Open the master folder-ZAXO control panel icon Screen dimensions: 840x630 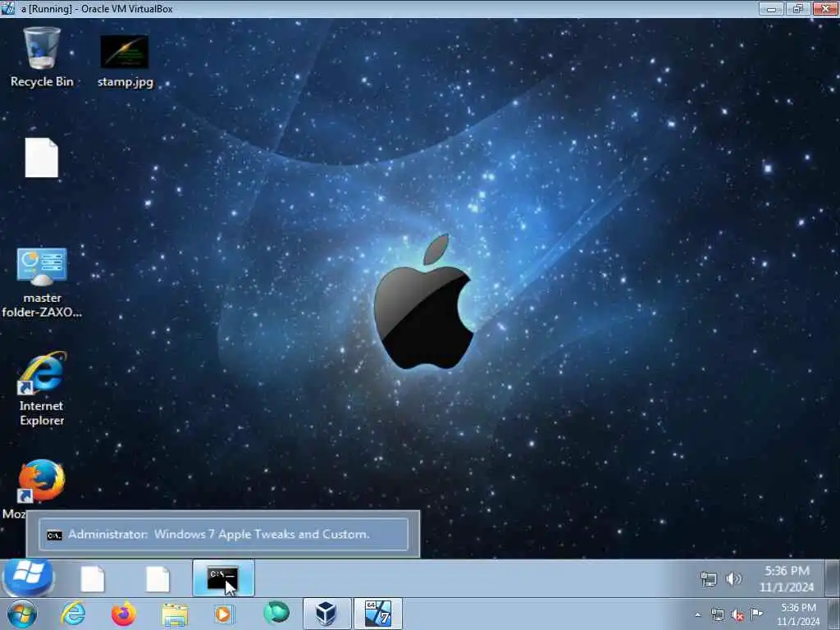(x=42, y=282)
